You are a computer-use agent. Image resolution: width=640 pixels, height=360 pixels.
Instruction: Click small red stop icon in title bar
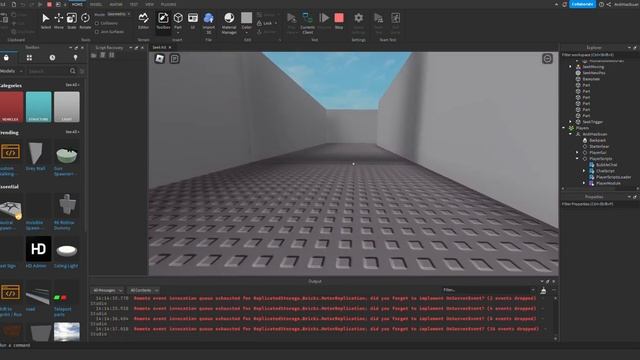point(49,4)
